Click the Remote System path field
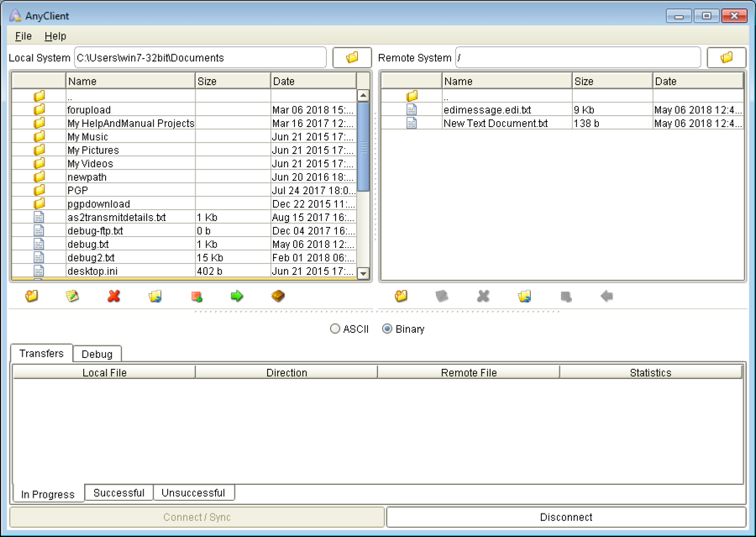The width and height of the screenshot is (756, 537). point(580,56)
